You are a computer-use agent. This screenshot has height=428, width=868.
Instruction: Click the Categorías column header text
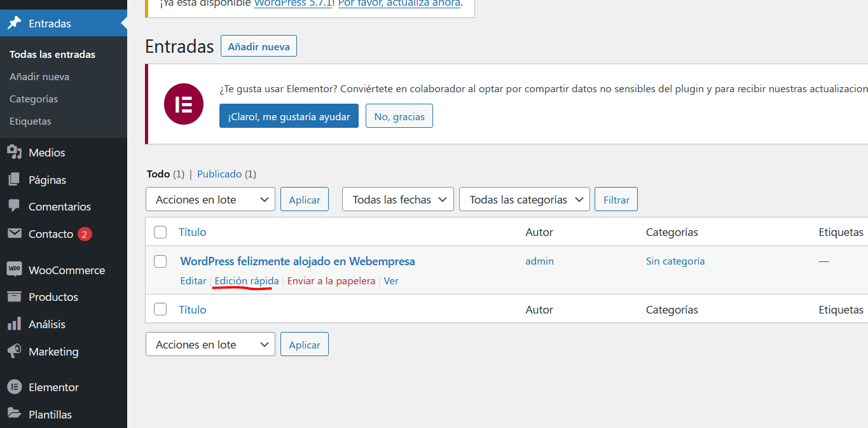tap(672, 232)
